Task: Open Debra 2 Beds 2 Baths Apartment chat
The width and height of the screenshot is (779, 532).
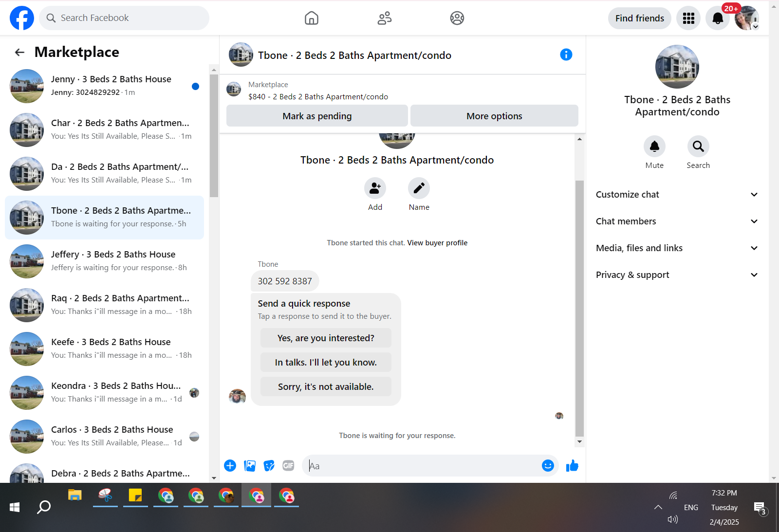Action: click(105, 473)
